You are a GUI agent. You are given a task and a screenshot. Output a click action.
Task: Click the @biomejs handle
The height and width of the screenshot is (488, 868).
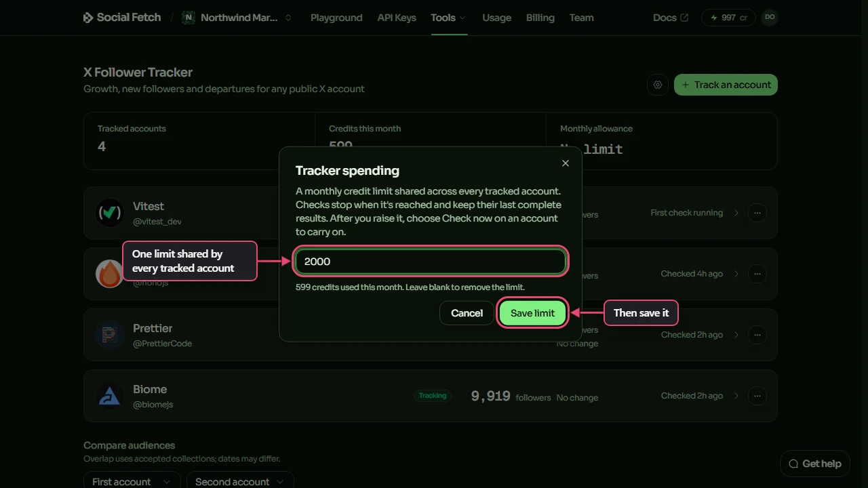point(153,405)
